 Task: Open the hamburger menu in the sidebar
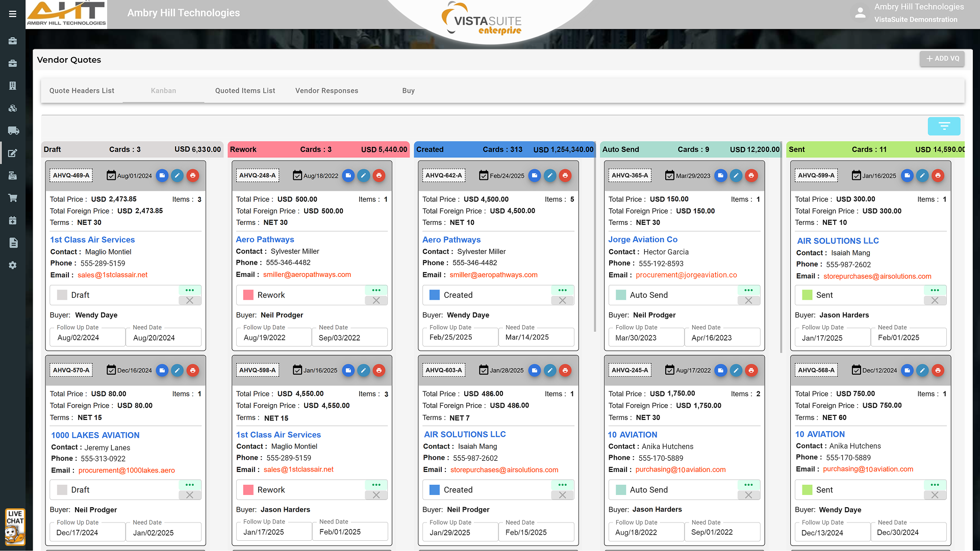tap(13, 14)
